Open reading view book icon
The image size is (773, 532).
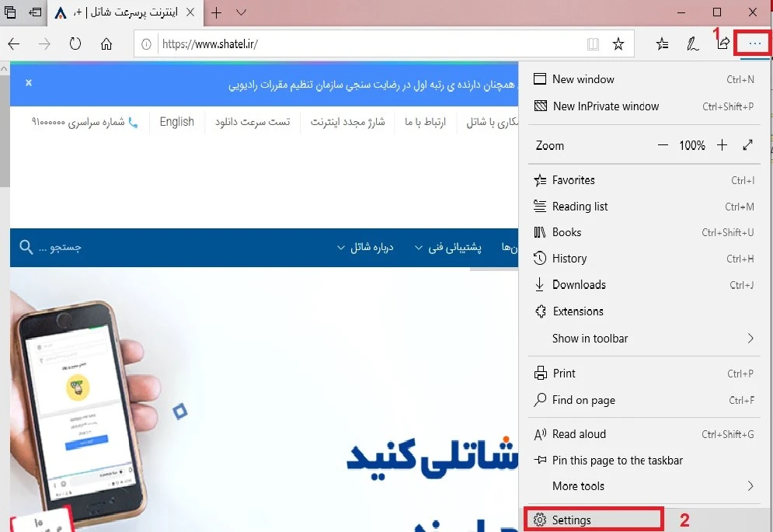593,44
